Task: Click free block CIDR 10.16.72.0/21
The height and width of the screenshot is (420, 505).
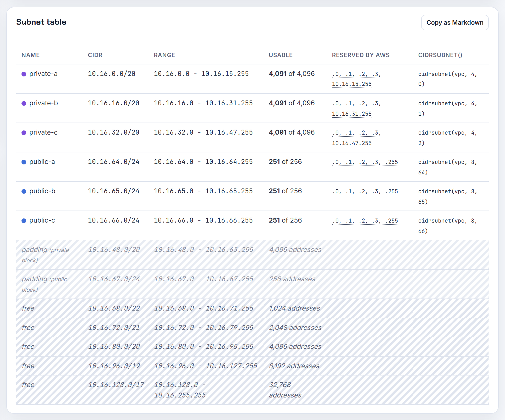Action: click(x=114, y=328)
